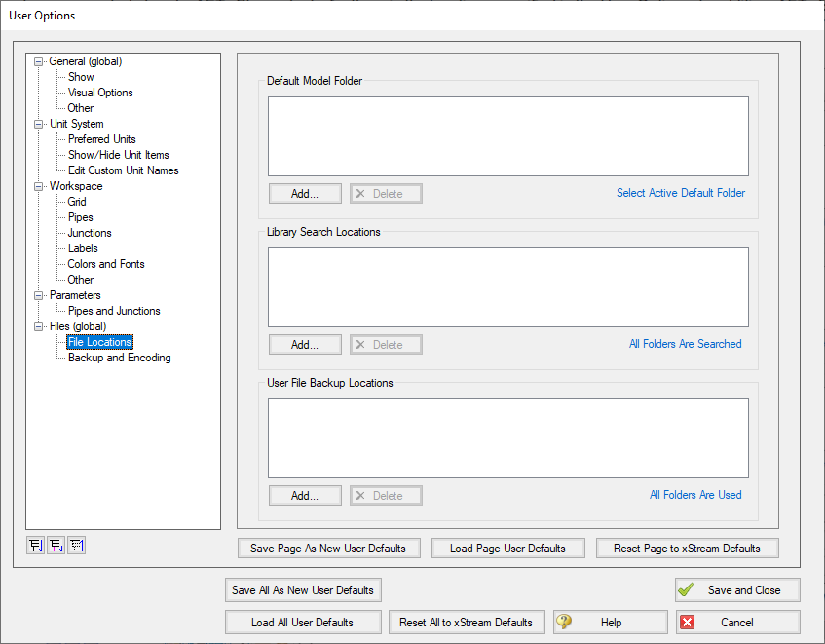Open Backup and Encoding page

coord(120,358)
